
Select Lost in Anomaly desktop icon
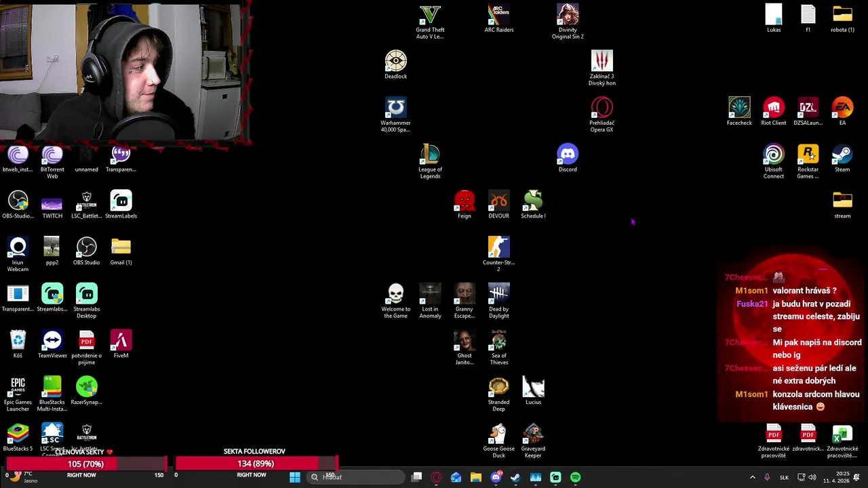click(430, 301)
